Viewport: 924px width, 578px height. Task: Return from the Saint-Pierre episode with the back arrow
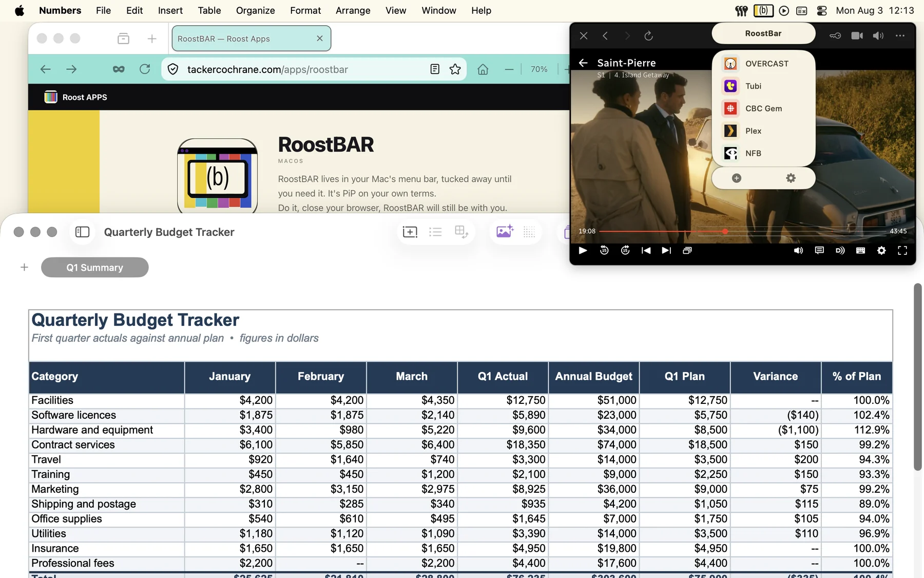tap(583, 63)
